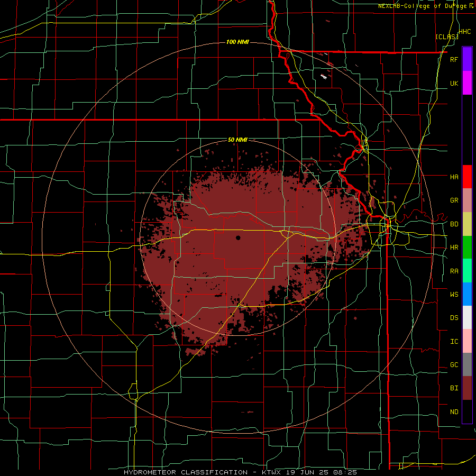Screen dimensions: 476x476
Task: Click the GC legend label
Action: point(454,365)
